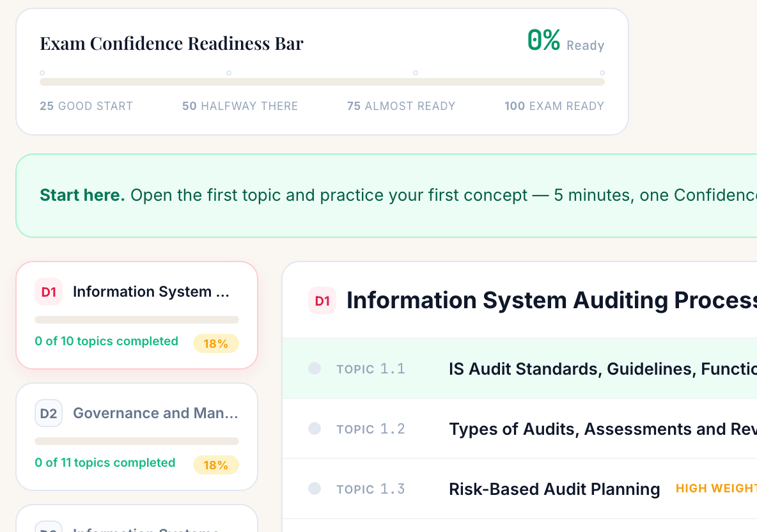Click the 18% badge on the D1 card
Image resolution: width=757 pixels, height=532 pixels.
click(216, 344)
